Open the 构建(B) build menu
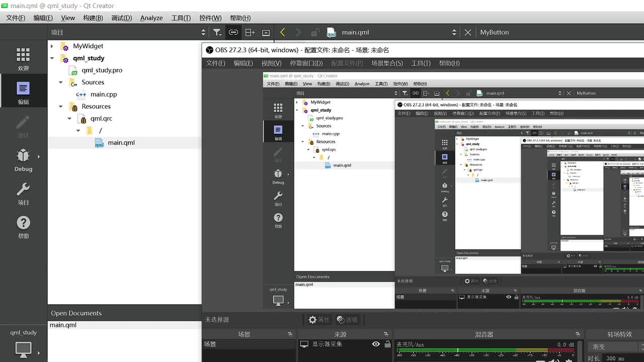The height and width of the screenshot is (362, 644). coord(93,18)
